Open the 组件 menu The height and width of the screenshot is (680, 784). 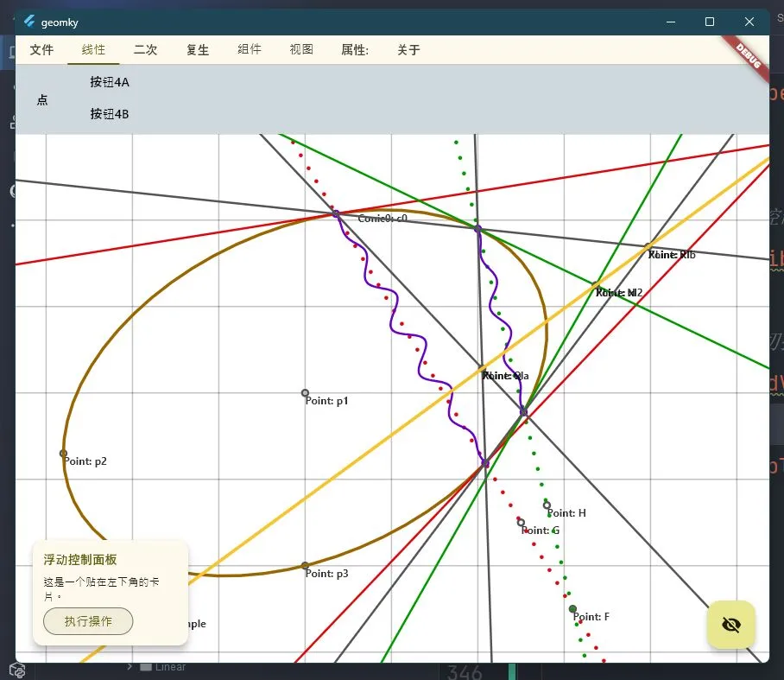[250, 50]
